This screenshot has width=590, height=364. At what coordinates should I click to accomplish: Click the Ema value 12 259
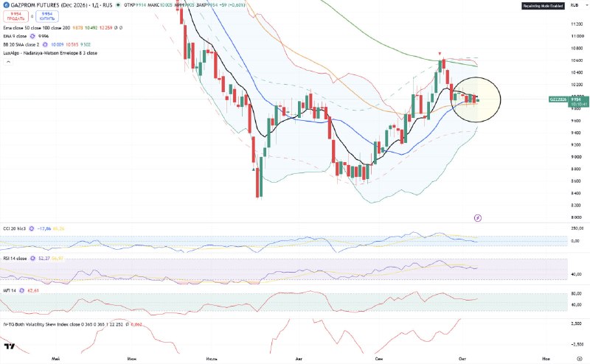click(x=105, y=28)
